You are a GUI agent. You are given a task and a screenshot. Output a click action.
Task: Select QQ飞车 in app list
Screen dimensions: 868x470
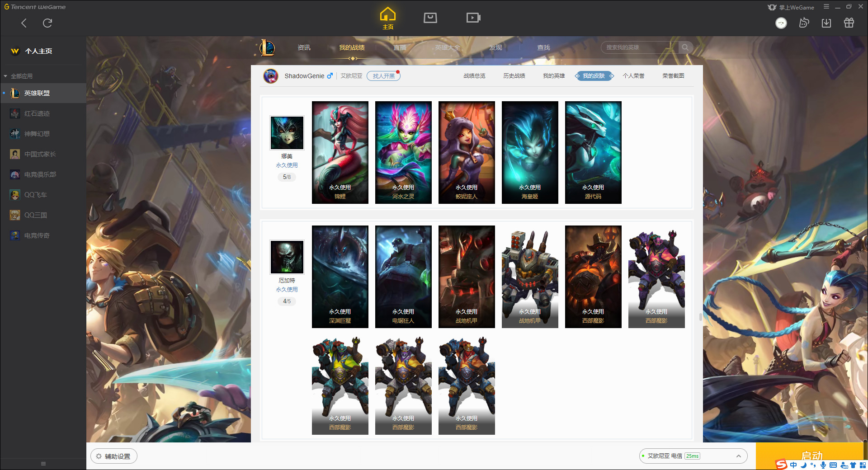(x=43, y=195)
